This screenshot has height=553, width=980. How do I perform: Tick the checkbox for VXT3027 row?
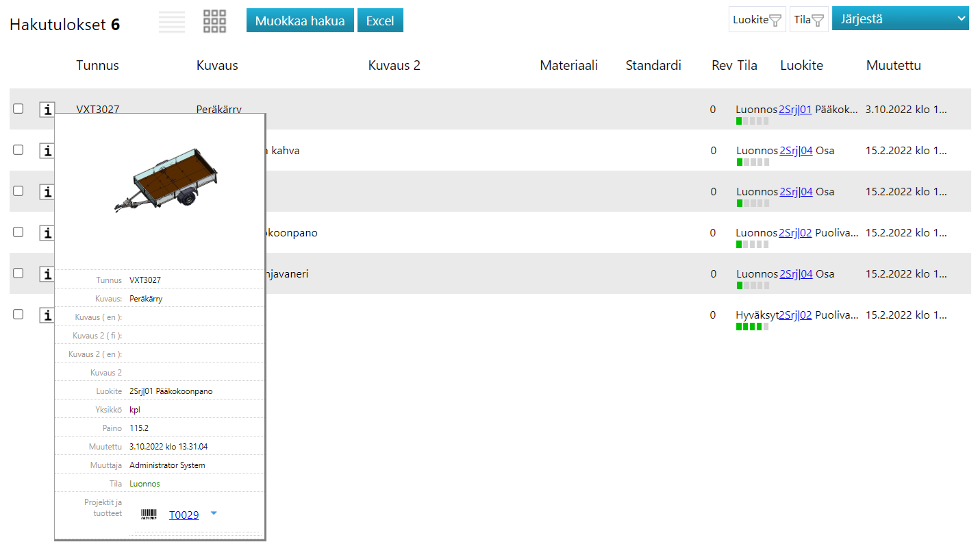pos(18,109)
